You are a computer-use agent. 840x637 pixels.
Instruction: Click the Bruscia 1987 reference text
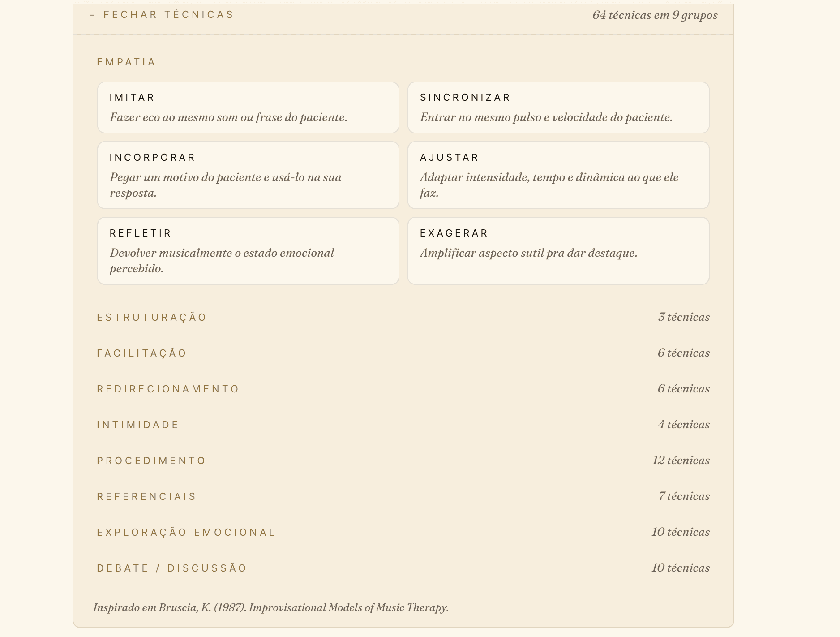pos(271,607)
